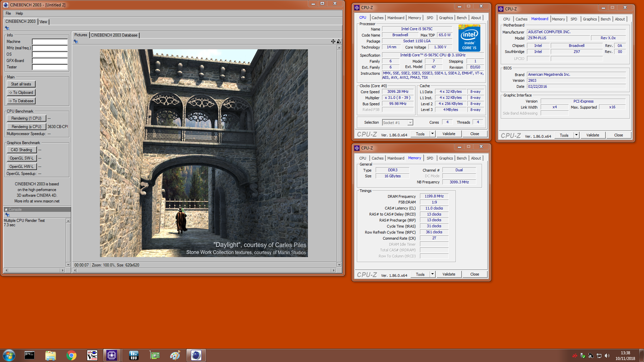Click the To Clipboard button
Image resolution: width=644 pixels, height=362 pixels.
[x=21, y=93]
